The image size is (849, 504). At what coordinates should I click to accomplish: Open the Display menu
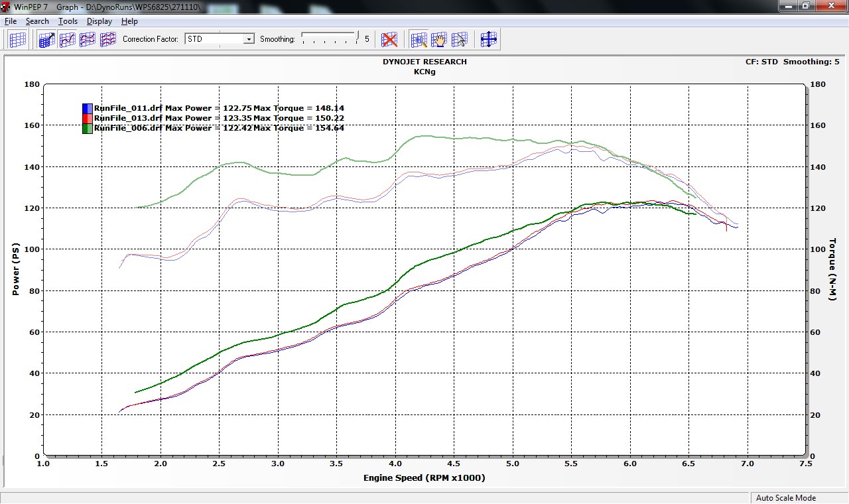99,21
